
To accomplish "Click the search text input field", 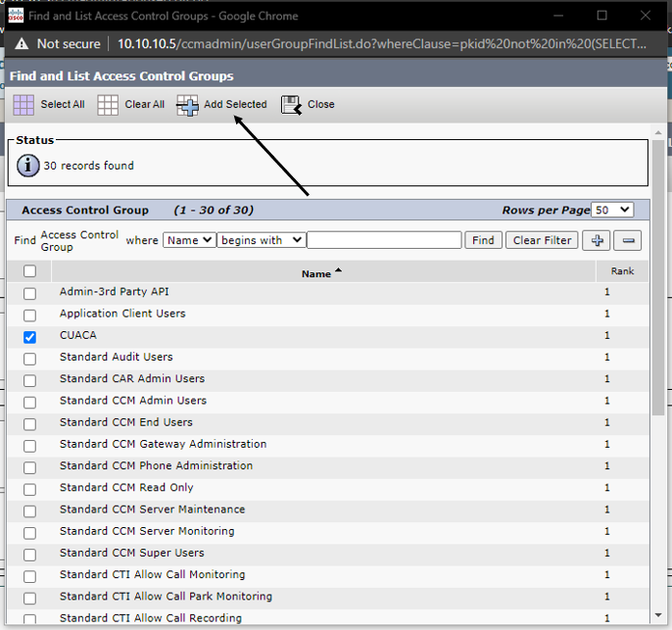I will 384,240.
